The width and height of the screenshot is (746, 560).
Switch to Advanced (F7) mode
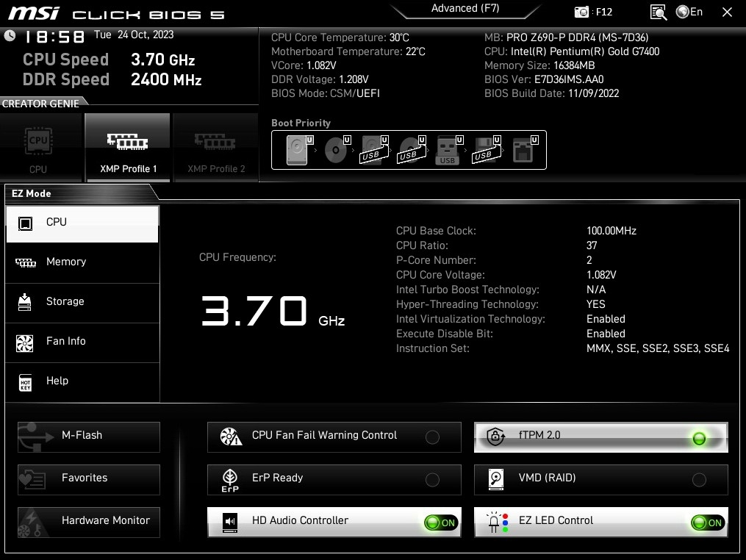(465, 9)
